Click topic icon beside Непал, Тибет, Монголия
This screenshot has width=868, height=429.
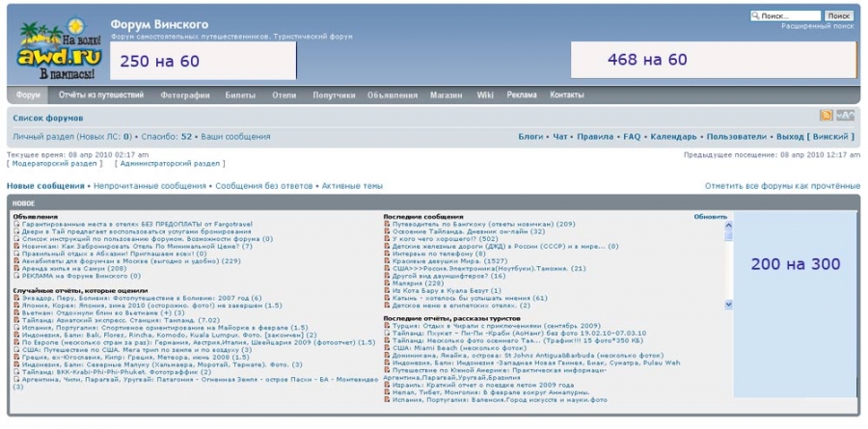coord(387,392)
